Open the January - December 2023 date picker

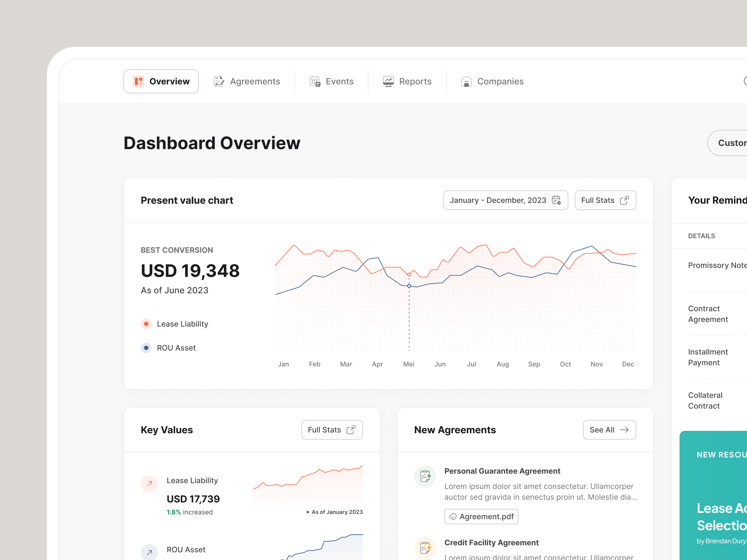506,200
